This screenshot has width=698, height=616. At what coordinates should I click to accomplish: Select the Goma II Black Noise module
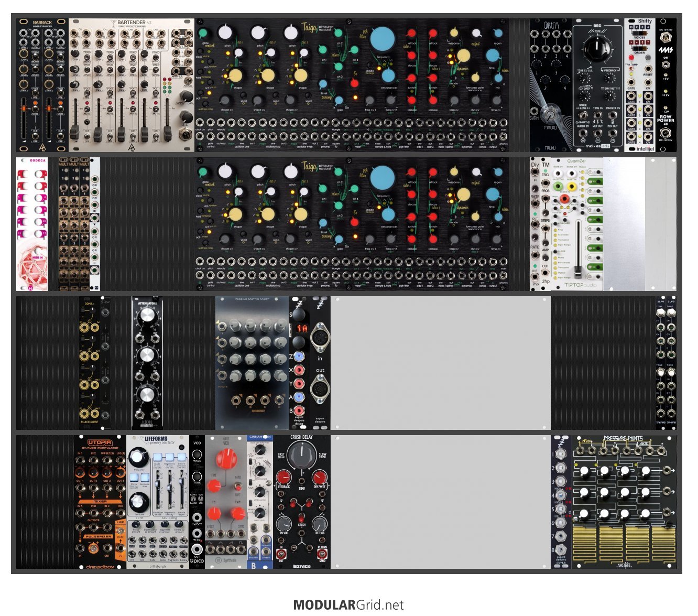coord(90,363)
